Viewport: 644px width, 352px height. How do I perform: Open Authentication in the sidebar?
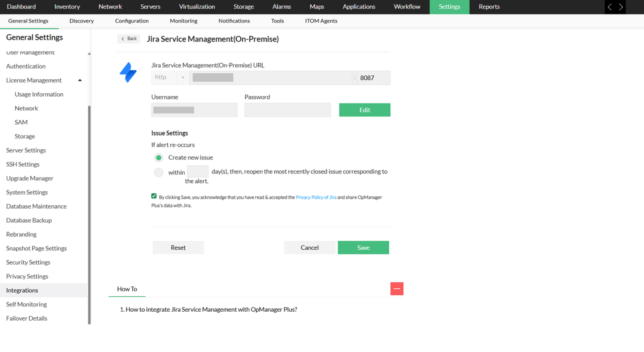coord(26,67)
